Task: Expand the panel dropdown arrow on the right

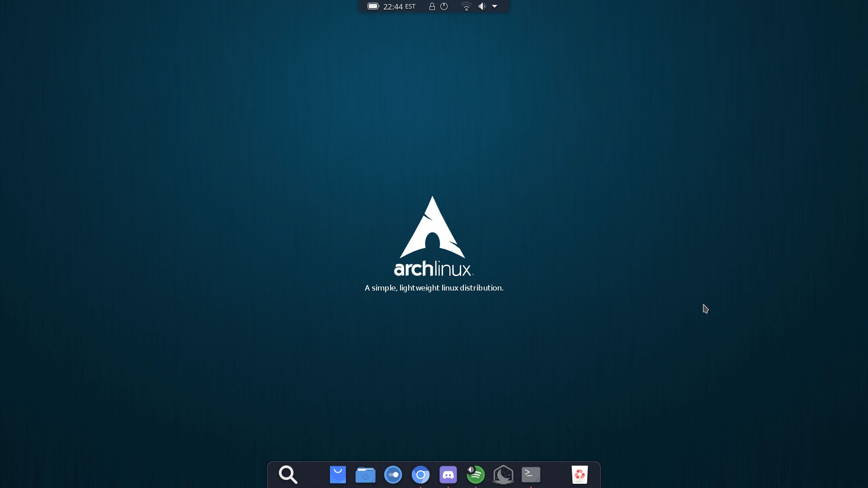Action: click(x=495, y=7)
